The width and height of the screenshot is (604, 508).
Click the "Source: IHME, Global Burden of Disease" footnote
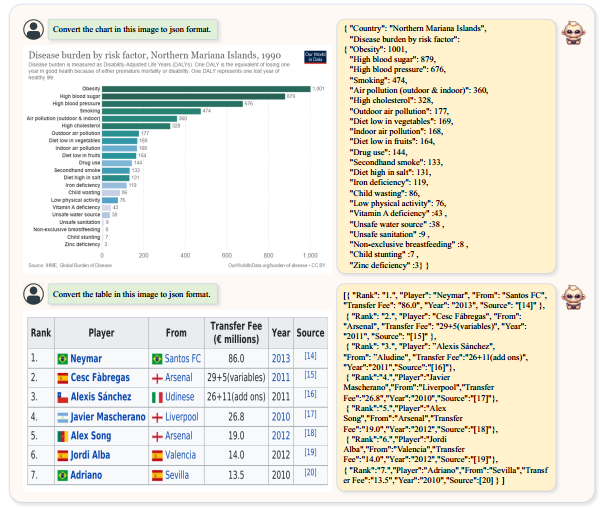click(70, 265)
